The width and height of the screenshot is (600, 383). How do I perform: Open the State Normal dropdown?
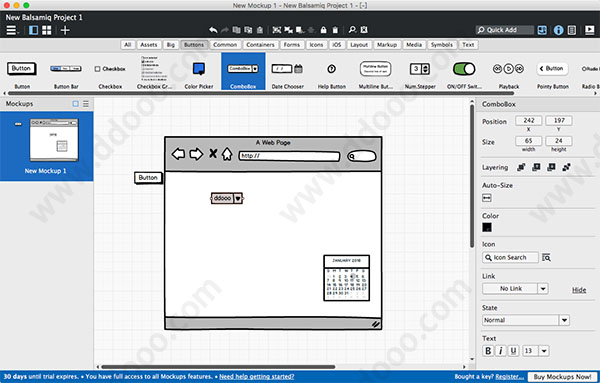click(526, 320)
